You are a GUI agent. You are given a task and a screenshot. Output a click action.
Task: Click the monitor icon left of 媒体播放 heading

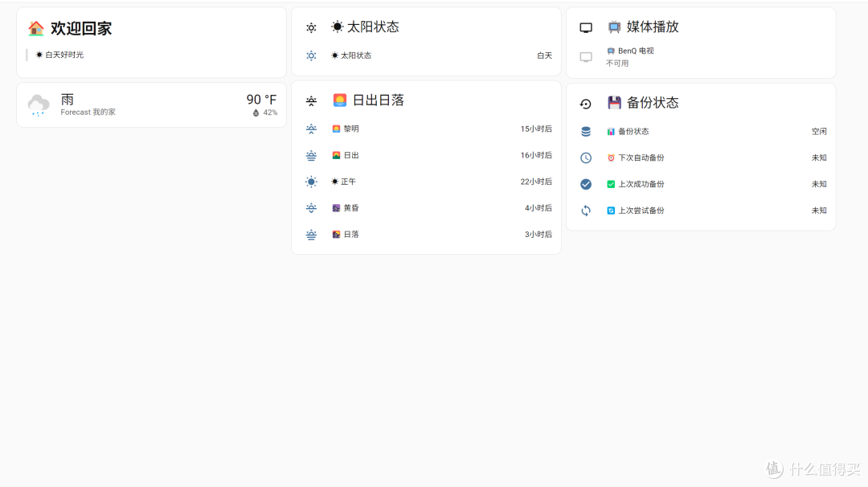point(586,27)
